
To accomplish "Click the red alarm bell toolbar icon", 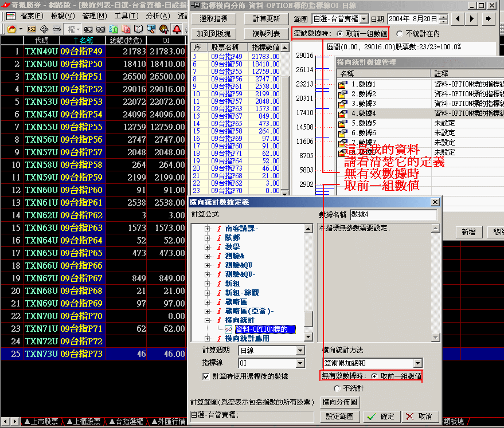I will [177, 29].
